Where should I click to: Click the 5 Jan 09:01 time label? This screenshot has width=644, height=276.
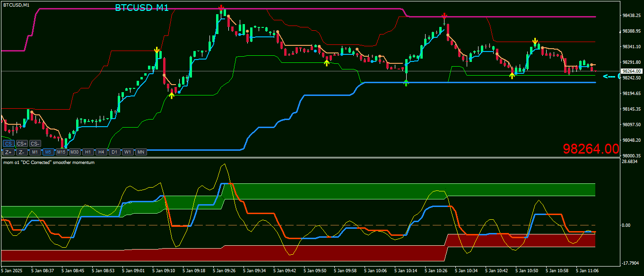pyautogui.click(x=133, y=271)
